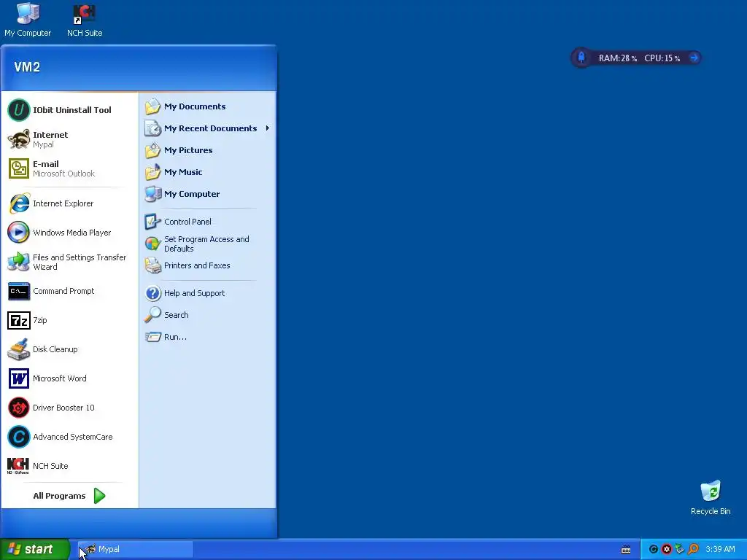Launch 7zip from Start menu
The image size is (747, 560).
[69, 321]
